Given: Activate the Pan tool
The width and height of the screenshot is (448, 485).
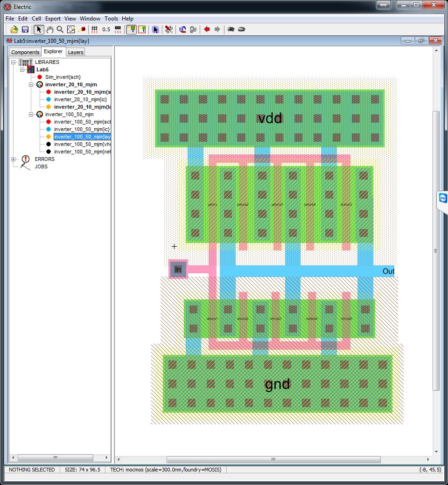Looking at the screenshot, I should tap(50, 29).
